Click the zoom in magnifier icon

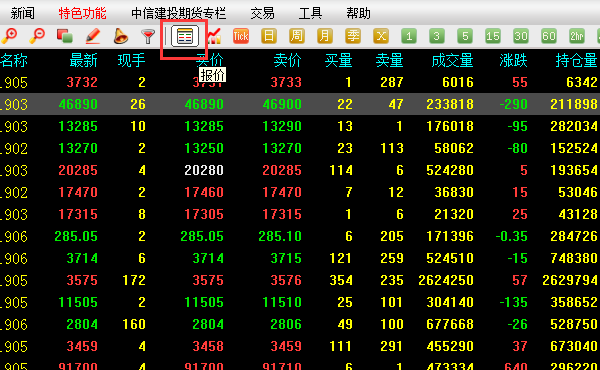9,36
